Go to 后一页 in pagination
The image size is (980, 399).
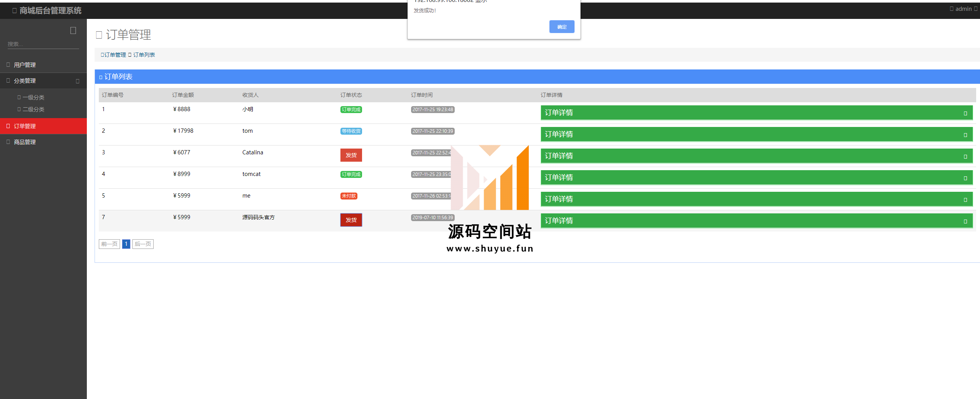[143, 244]
